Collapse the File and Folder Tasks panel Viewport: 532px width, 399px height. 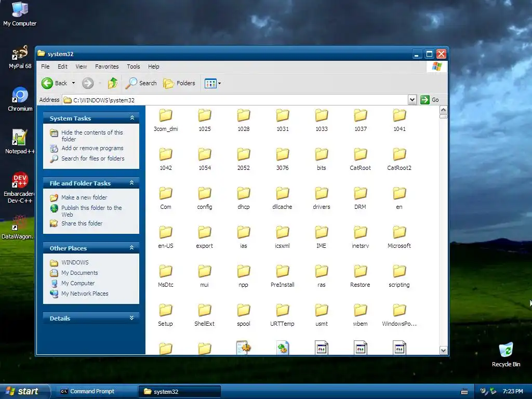point(132,183)
